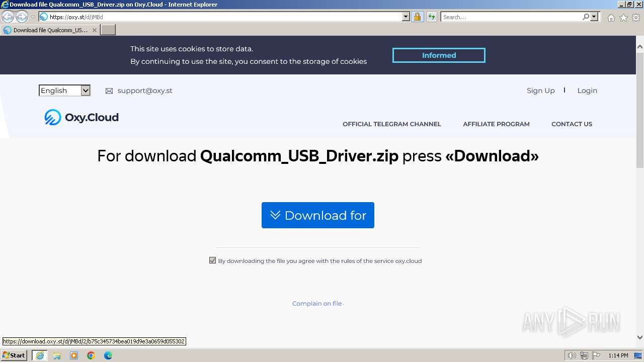The image size is (644, 362).
Task: Click the browser Forward arrow button
Action: pos(22,17)
